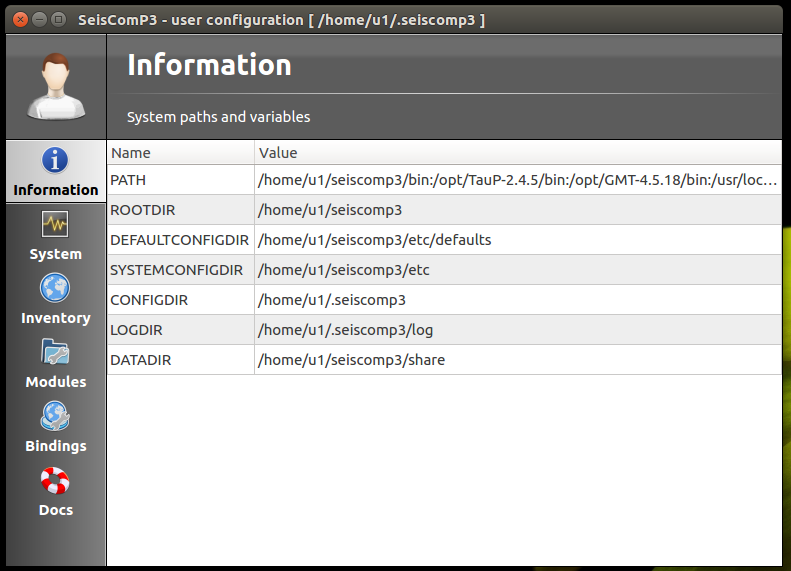Select the /home/u1/seiscomp3/etc/defaults value

point(518,240)
